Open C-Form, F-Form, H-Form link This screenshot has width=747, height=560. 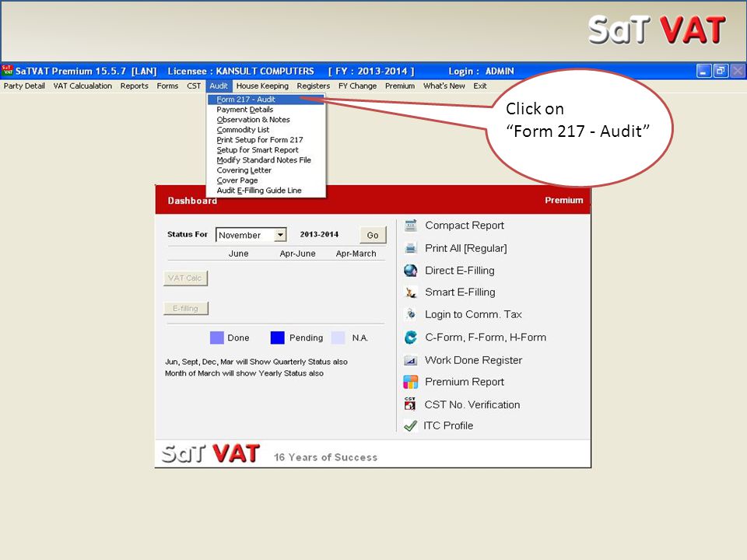pyautogui.click(x=486, y=337)
